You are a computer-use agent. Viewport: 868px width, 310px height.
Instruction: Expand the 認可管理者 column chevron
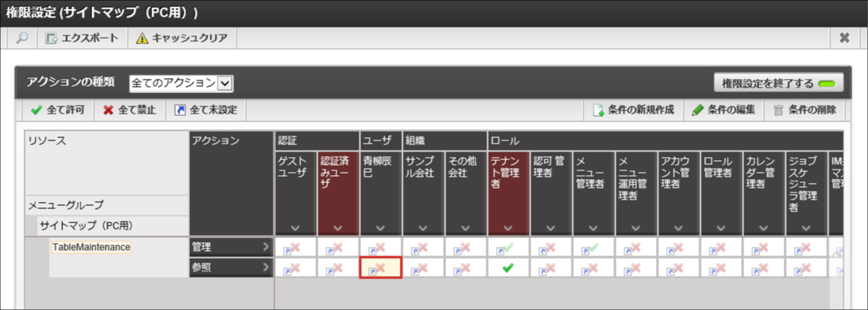[551, 227]
